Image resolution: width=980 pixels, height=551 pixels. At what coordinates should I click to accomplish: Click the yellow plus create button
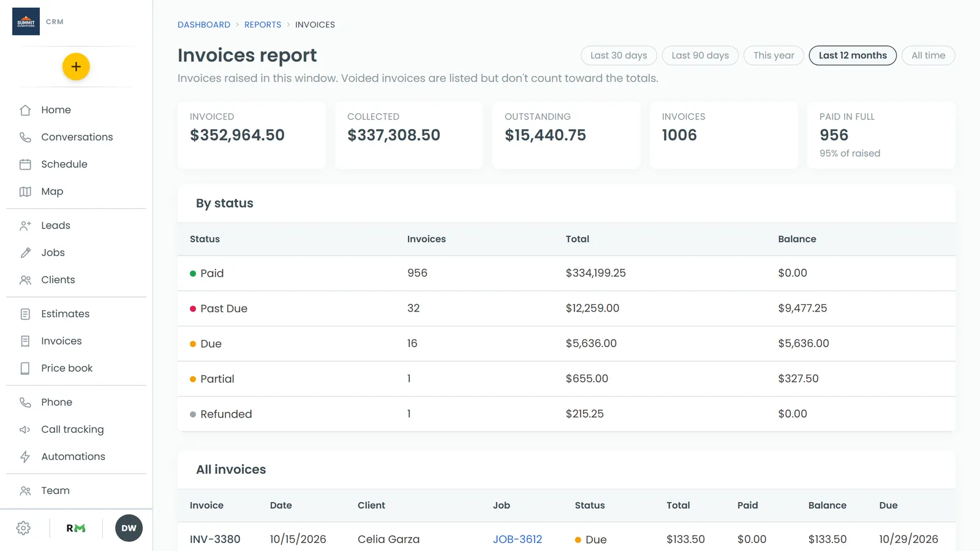(x=76, y=67)
